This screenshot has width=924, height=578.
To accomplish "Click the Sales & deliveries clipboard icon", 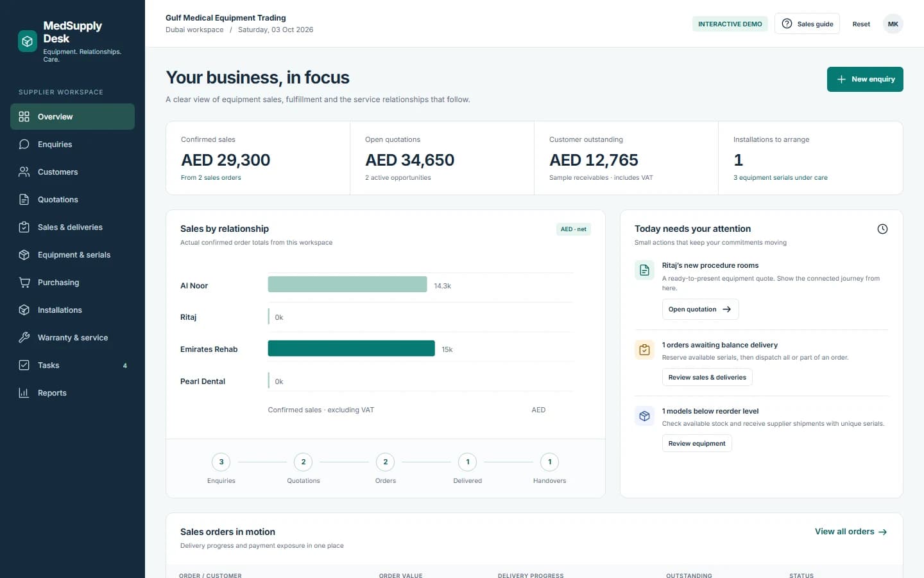I will click(24, 227).
